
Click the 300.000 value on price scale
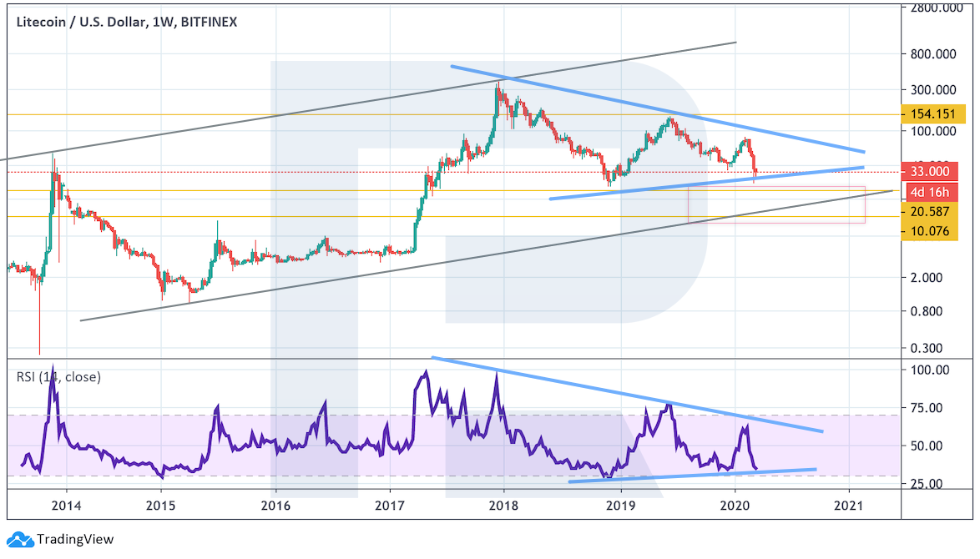[x=935, y=89]
